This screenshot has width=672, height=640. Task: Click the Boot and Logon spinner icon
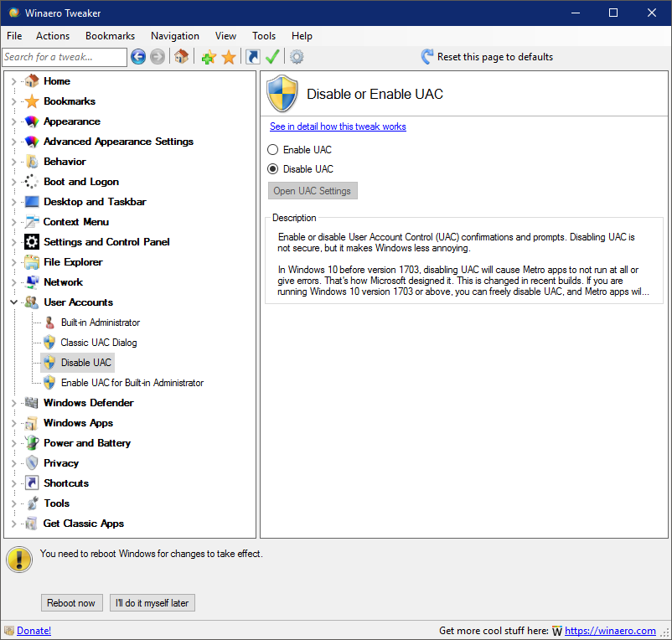click(x=32, y=182)
